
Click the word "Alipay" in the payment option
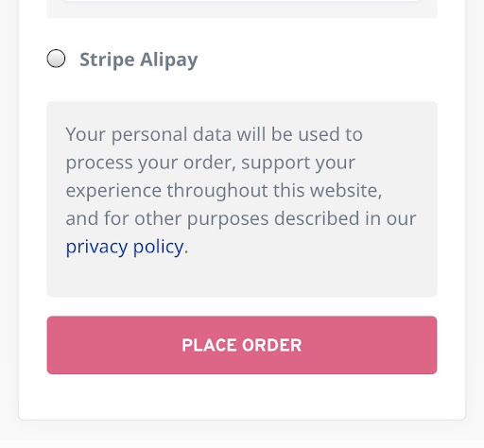pyautogui.click(x=169, y=60)
